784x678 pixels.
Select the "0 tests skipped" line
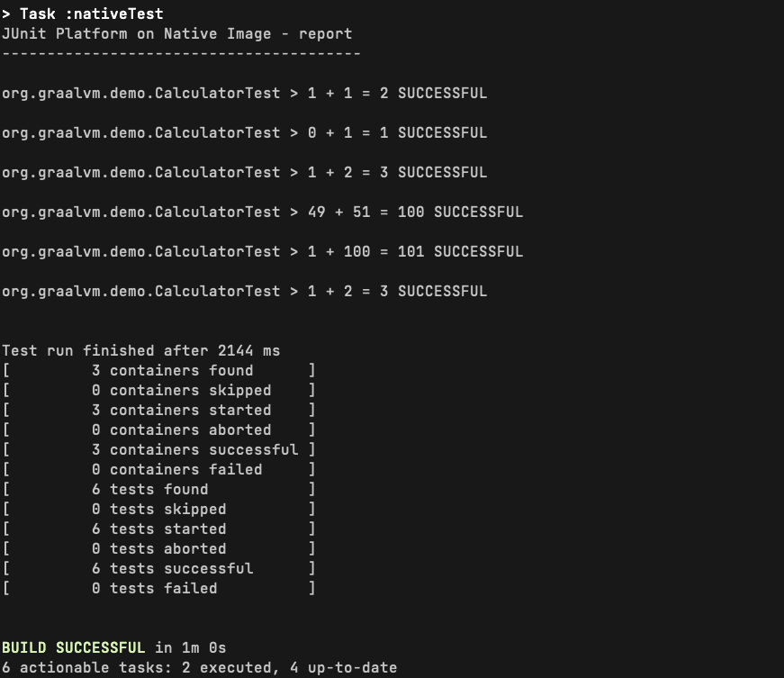pyautogui.click(x=158, y=509)
